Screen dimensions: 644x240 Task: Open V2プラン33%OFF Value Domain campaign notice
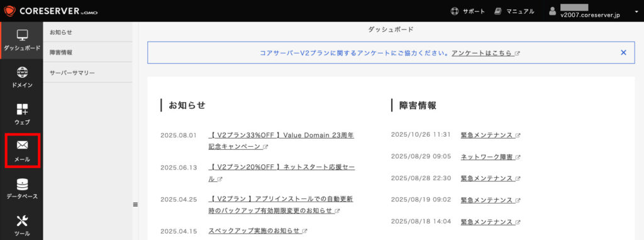point(282,141)
